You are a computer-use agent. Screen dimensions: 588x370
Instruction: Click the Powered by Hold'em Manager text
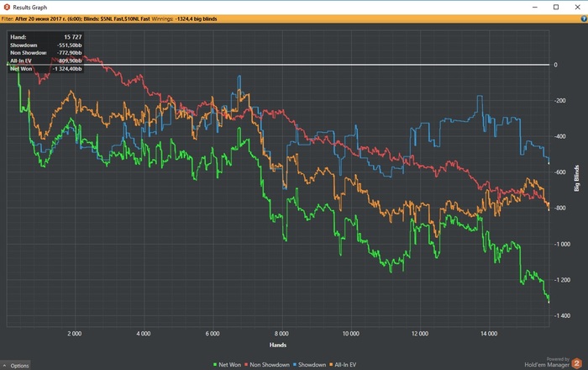coord(546,362)
